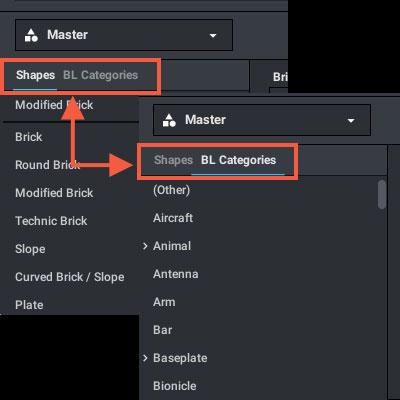Select the Plate shape
The height and width of the screenshot is (400, 400).
coord(29,305)
